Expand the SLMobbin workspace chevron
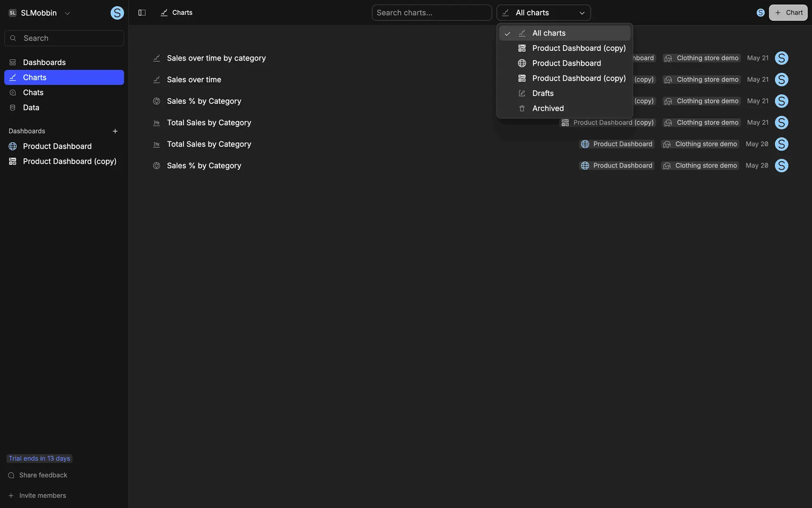 click(x=67, y=13)
